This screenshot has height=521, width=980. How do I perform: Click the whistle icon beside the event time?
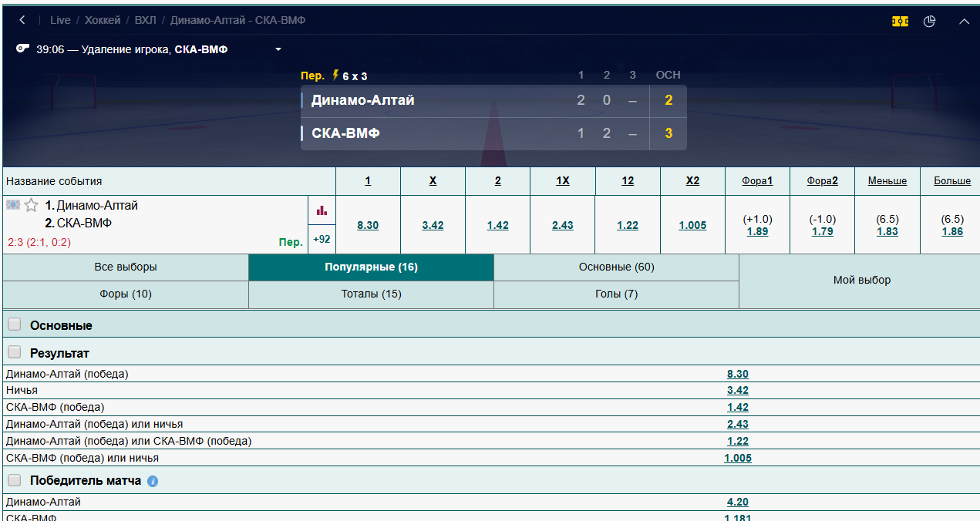22,49
